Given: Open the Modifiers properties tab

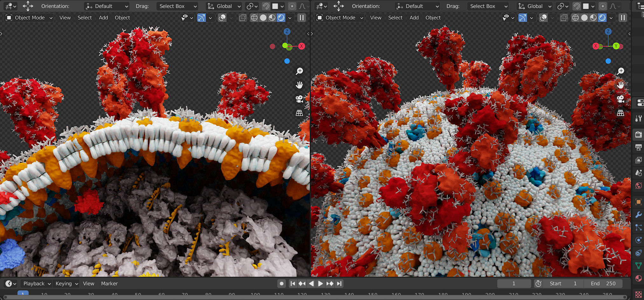Looking at the screenshot, I should (x=638, y=215).
